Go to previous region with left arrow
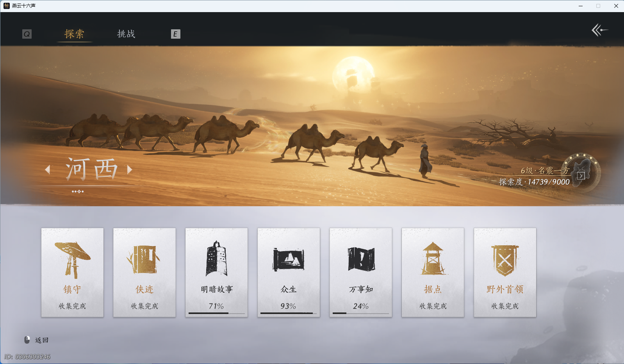624x364 pixels. point(48,170)
